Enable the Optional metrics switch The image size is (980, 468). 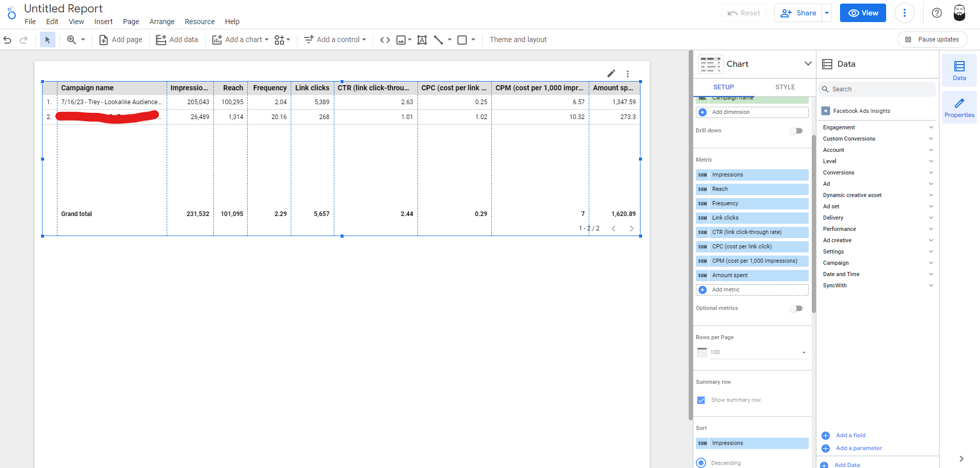click(x=796, y=308)
